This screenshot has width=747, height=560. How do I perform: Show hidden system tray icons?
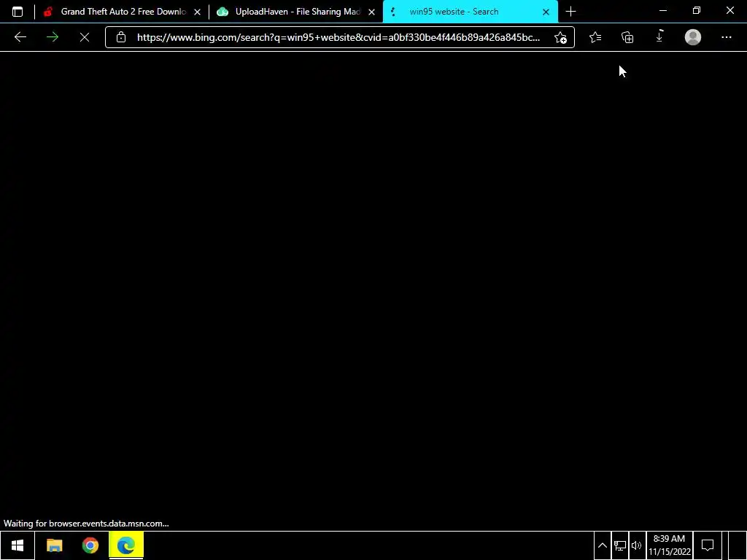coord(602,545)
